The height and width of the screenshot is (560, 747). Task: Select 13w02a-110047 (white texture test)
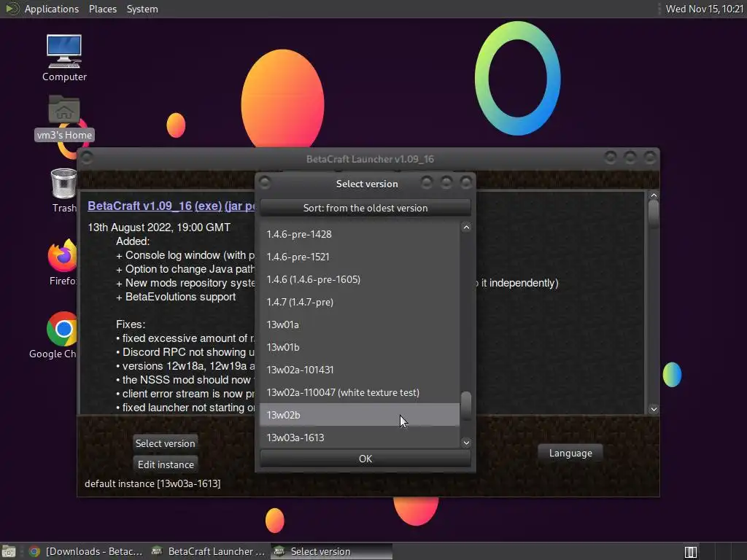pyautogui.click(x=360, y=392)
